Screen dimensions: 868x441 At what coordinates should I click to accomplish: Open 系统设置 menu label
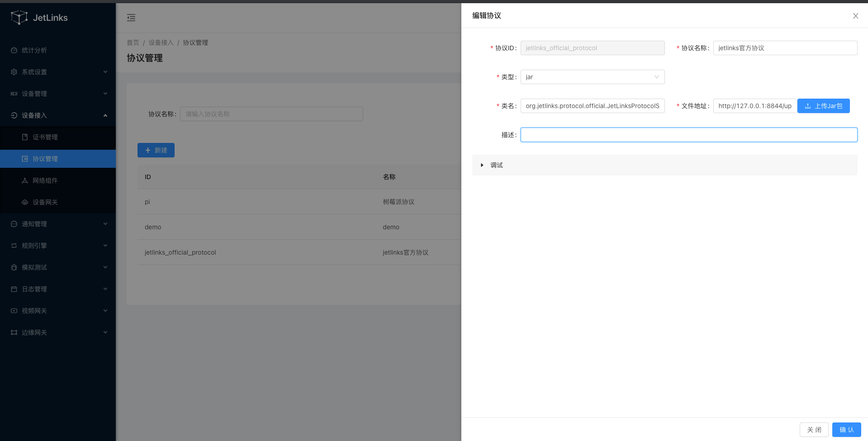(34, 72)
